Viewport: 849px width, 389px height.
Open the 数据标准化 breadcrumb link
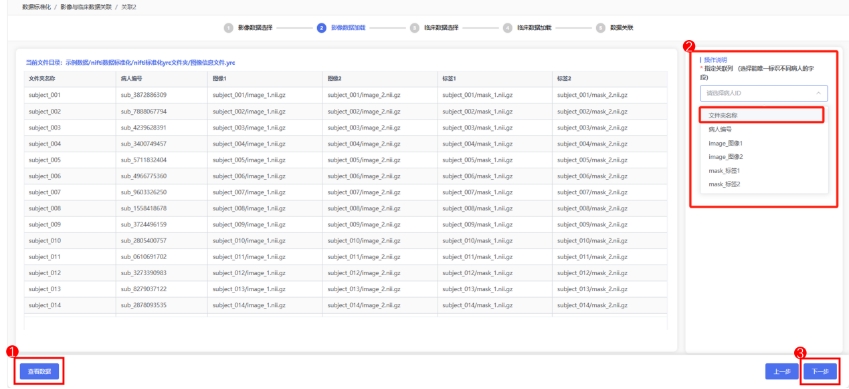coord(36,7)
